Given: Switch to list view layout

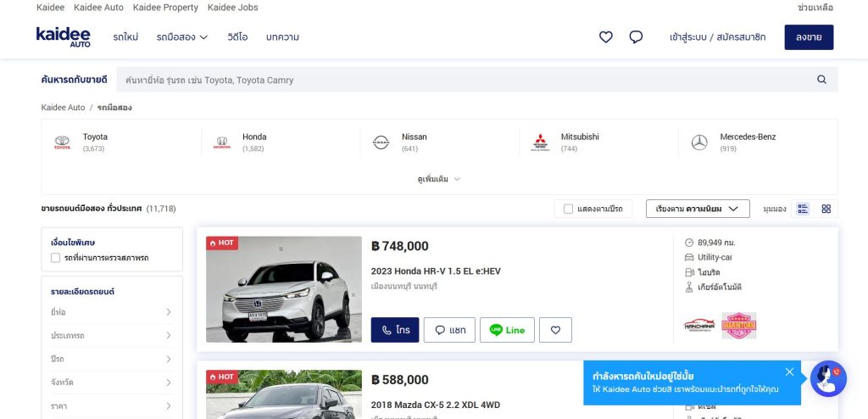Looking at the screenshot, I should [x=803, y=209].
